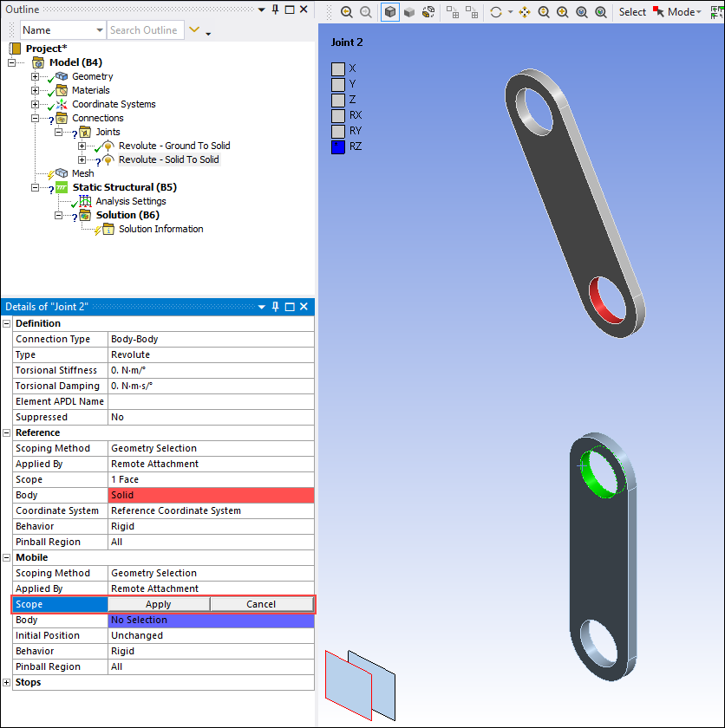This screenshot has width=725, height=728.
Task: Select Revolute - Ground To Solid joint
Action: [x=174, y=146]
